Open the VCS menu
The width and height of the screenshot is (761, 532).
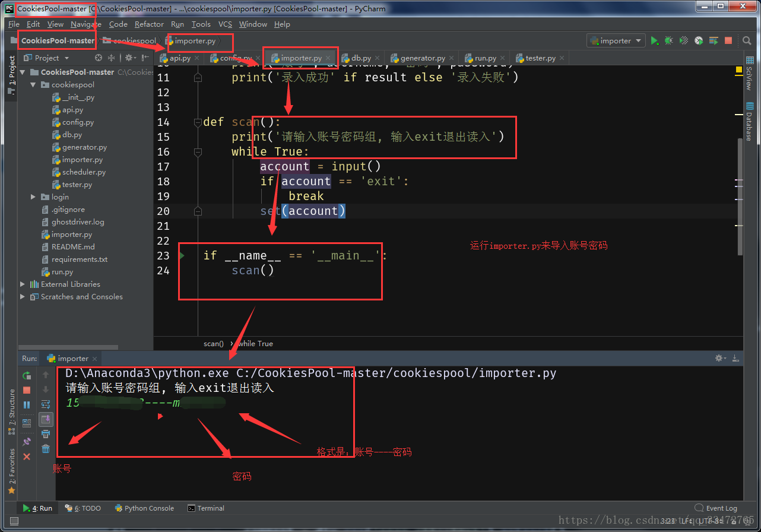pyautogui.click(x=225, y=24)
